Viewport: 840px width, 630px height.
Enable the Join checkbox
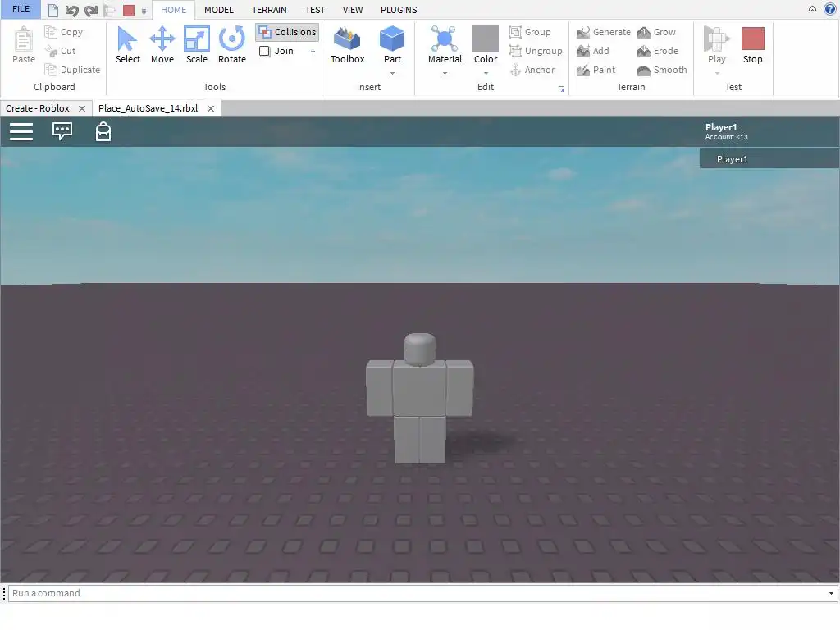tap(265, 51)
